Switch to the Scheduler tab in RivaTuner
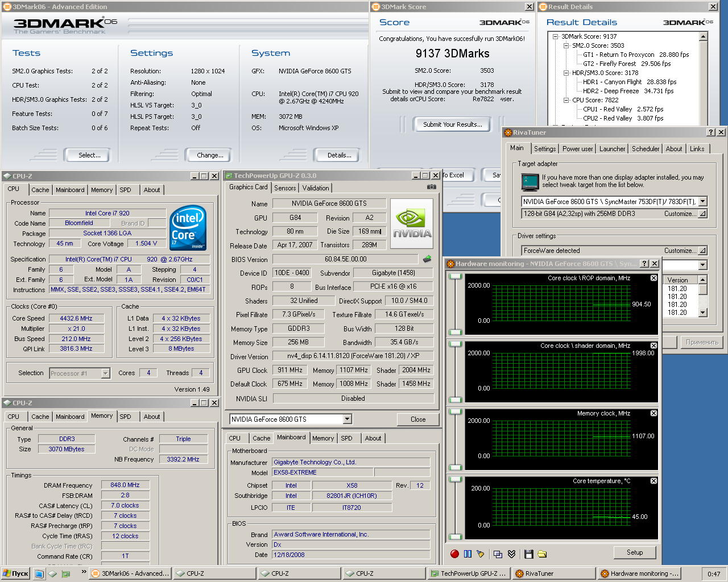This screenshot has width=728, height=582. [x=646, y=149]
